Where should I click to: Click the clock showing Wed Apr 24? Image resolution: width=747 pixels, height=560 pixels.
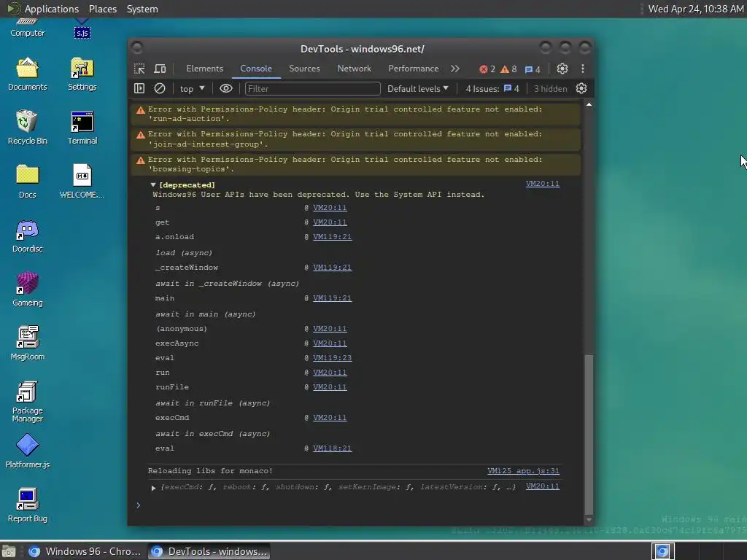pos(695,9)
